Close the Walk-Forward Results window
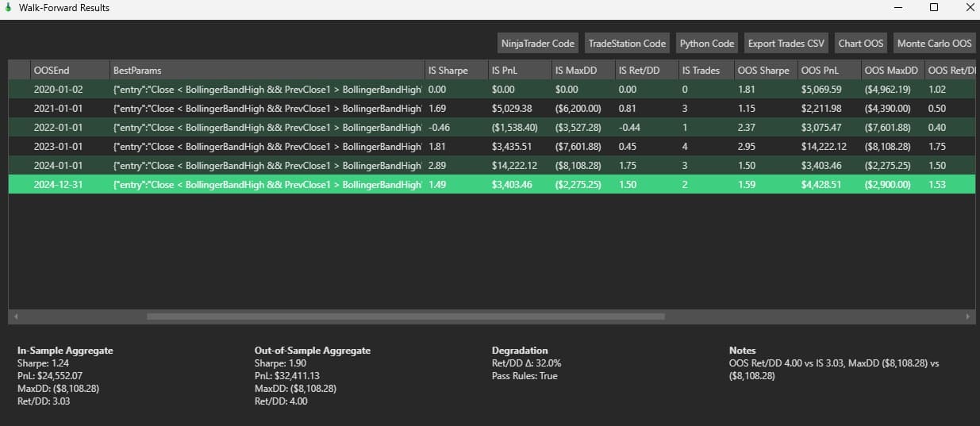This screenshot has width=980, height=426. point(969,8)
